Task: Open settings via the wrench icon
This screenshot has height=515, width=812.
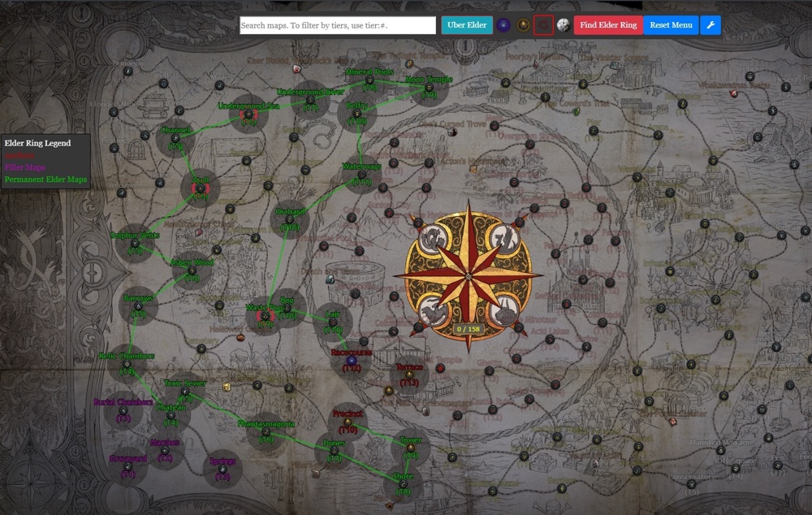Action: point(710,25)
